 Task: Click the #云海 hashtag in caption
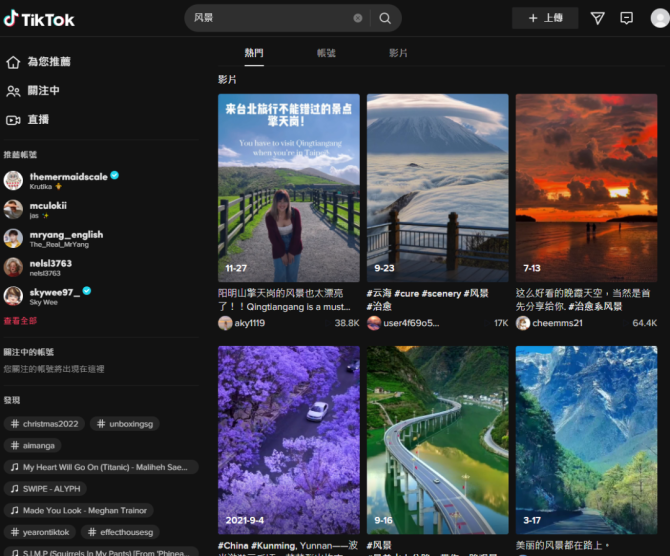(x=379, y=293)
